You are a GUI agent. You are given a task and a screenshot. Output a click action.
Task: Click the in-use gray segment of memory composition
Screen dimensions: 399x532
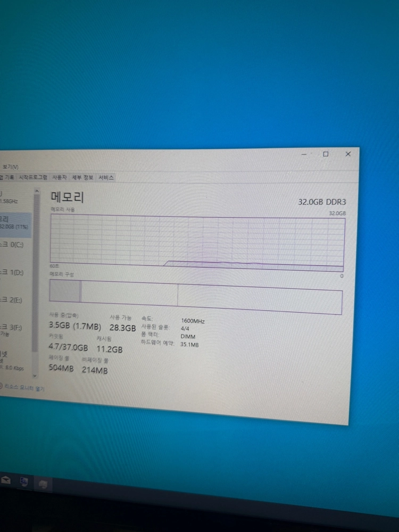(65, 291)
